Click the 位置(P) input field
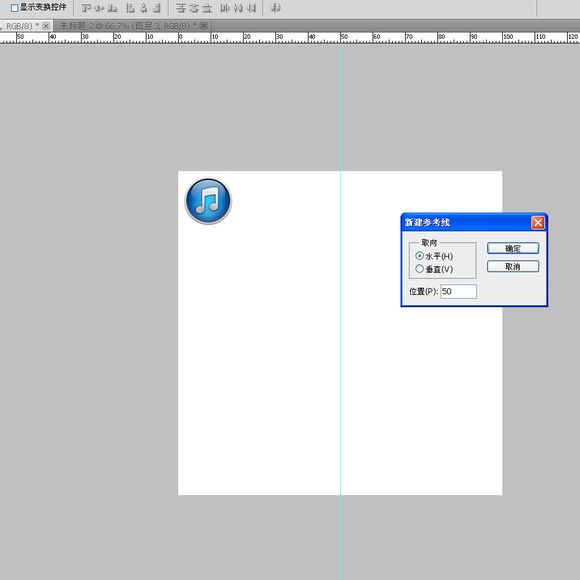Screen dimensions: 580x580 pos(458,291)
